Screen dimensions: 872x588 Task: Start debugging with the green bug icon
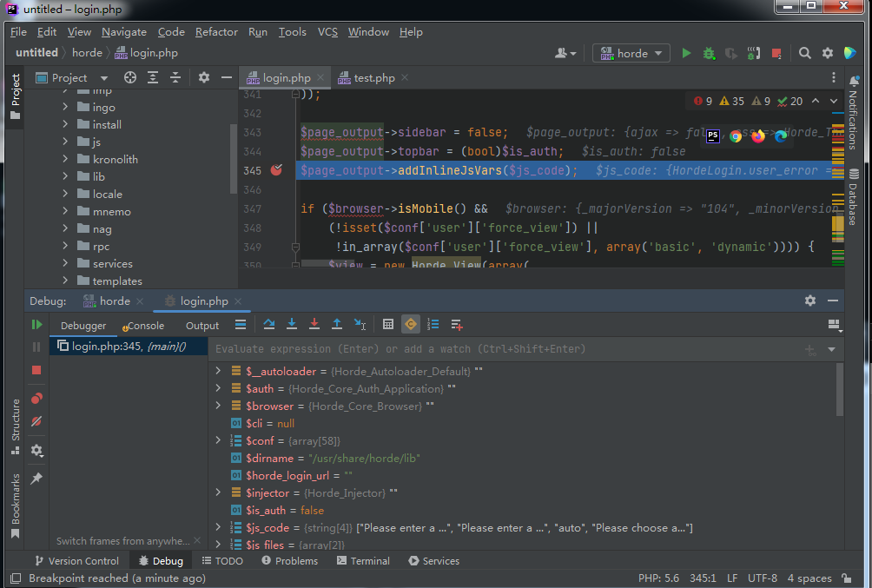(709, 53)
